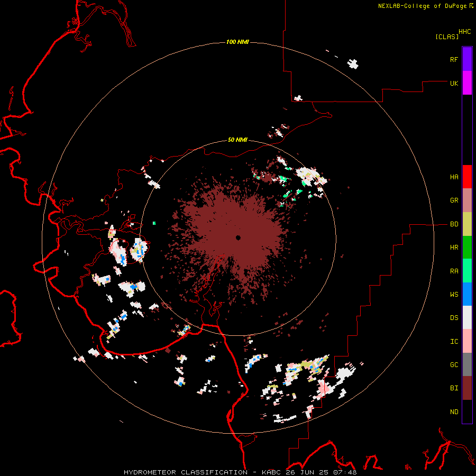The height and width of the screenshot is (476, 476).
Task: Click the 'IC' legend label
Action: coord(454,342)
